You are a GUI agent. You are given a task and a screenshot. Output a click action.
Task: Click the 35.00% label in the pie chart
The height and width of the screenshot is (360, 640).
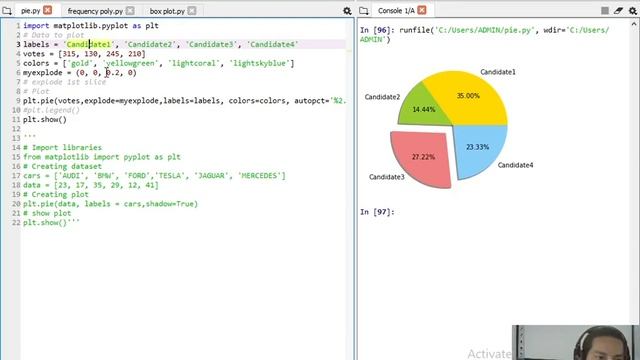468,96
